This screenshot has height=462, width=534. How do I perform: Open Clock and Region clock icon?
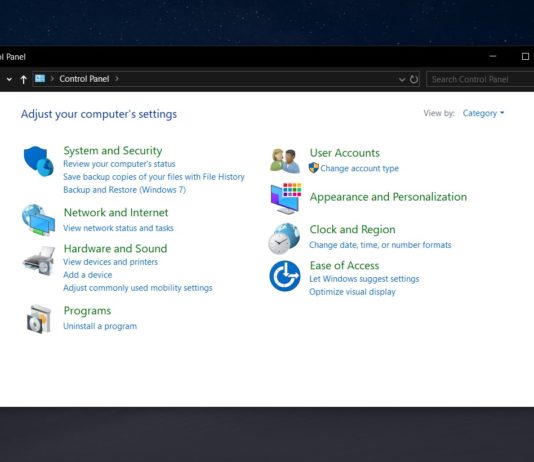tap(284, 238)
